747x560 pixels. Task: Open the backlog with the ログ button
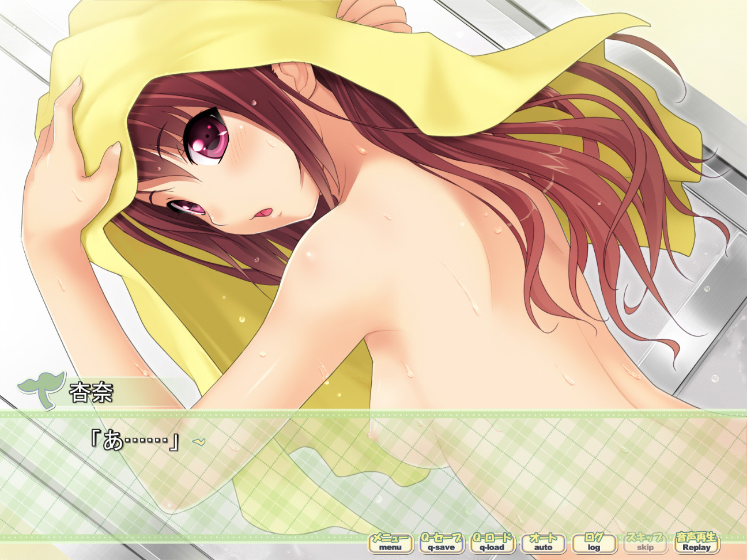click(594, 543)
